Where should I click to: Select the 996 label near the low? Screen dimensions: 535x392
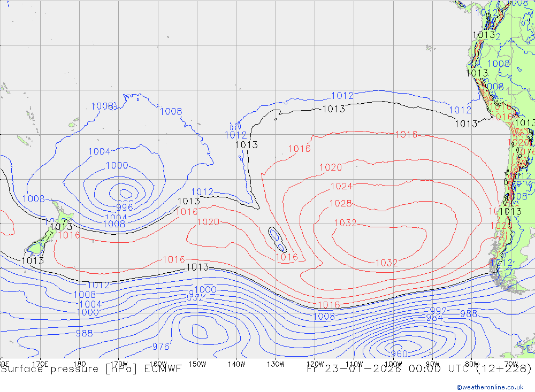[x=125, y=207]
